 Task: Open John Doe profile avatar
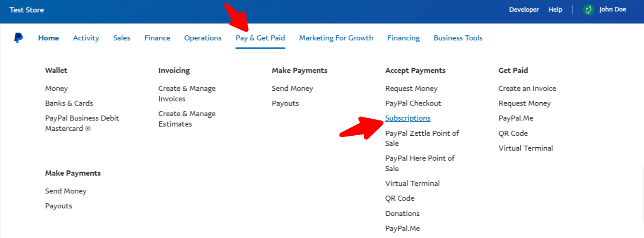(x=588, y=9)
